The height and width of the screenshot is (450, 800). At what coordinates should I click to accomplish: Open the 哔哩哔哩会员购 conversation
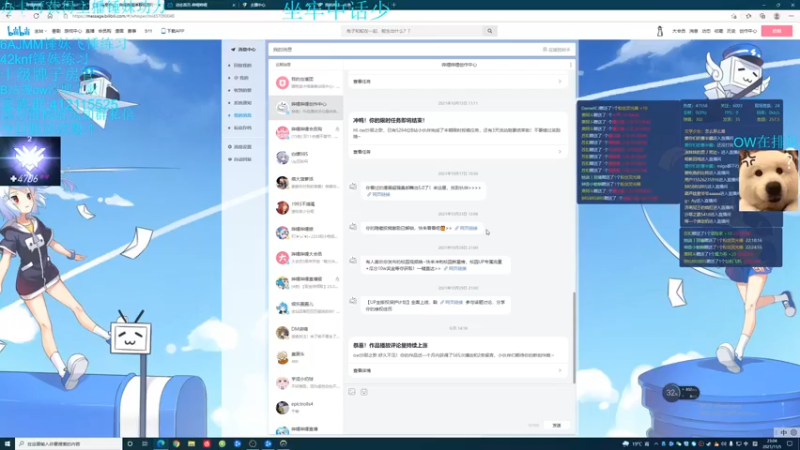[306, 132]
